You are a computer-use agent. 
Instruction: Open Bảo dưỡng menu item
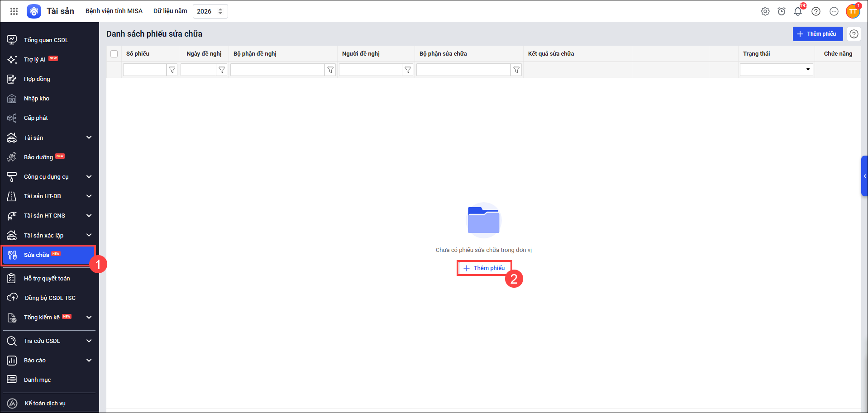(x=38, y=157)
